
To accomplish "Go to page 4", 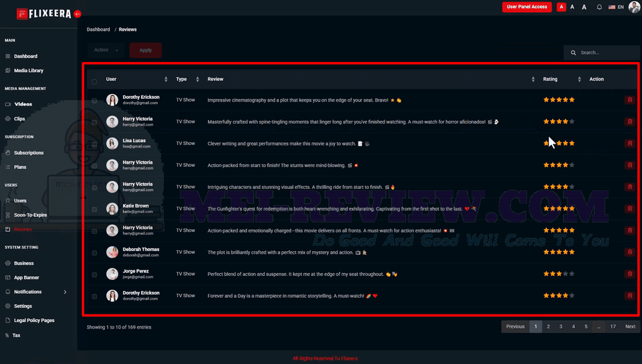I will click(x=573, y=327).
